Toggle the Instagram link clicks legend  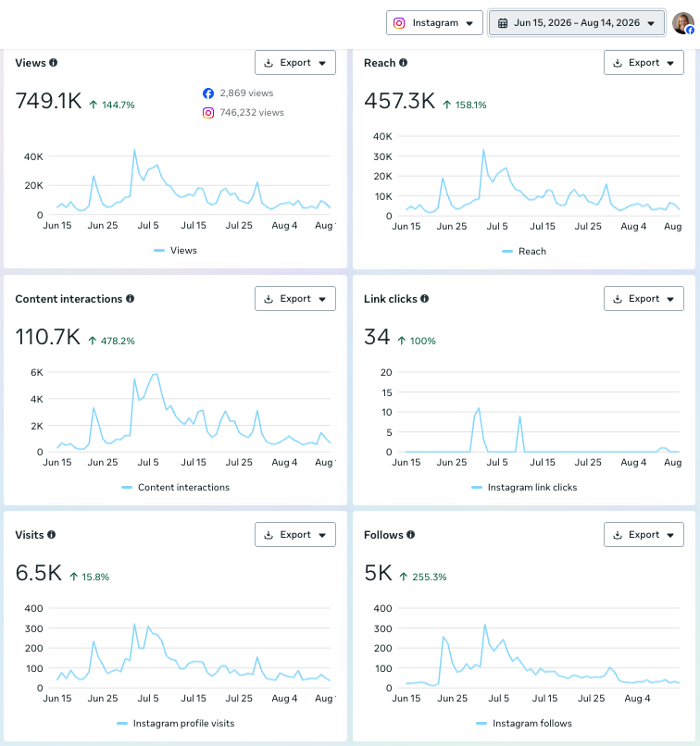point(524,487)
